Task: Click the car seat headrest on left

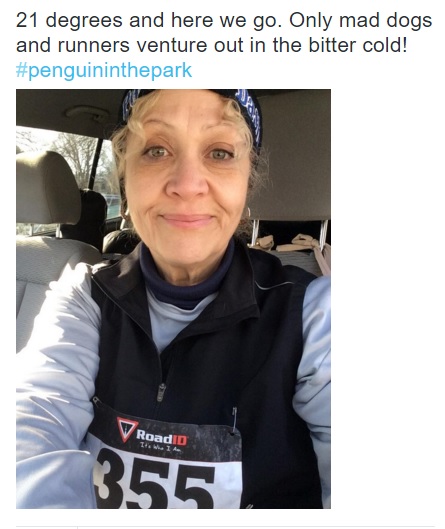Action: pos(47,188)
